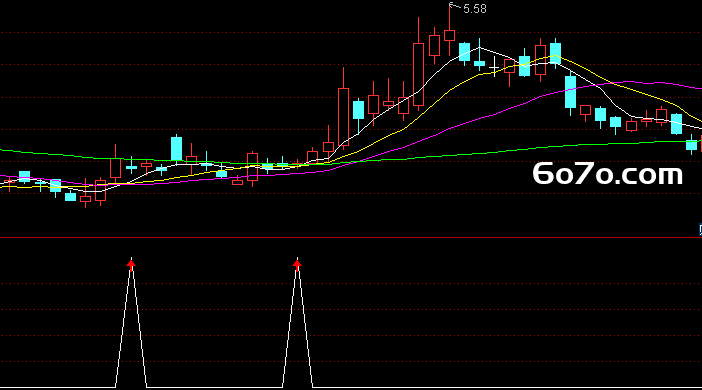Click the red divider between chart panels
Viewport: 702px width, 390px height.
pos(351,238)
